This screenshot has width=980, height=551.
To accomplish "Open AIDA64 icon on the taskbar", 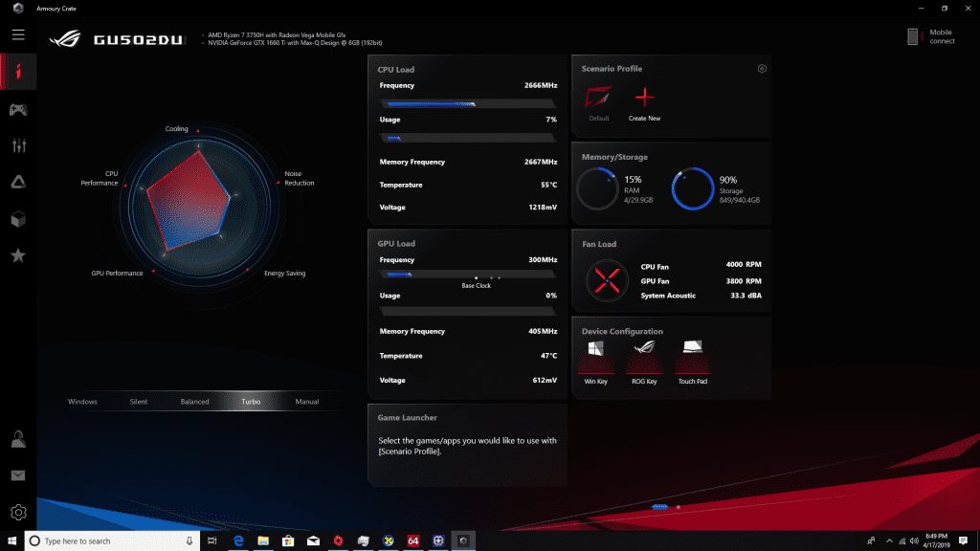I will pos(413,541).
